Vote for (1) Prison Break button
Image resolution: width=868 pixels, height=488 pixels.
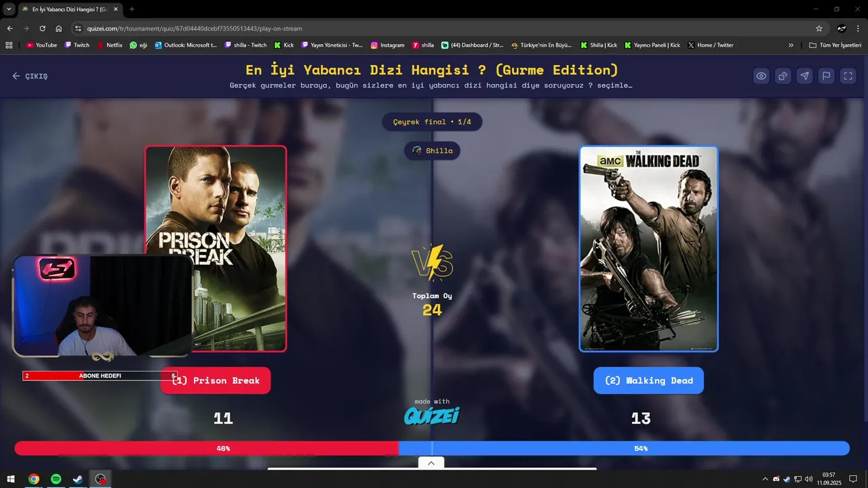click(216, 380)
